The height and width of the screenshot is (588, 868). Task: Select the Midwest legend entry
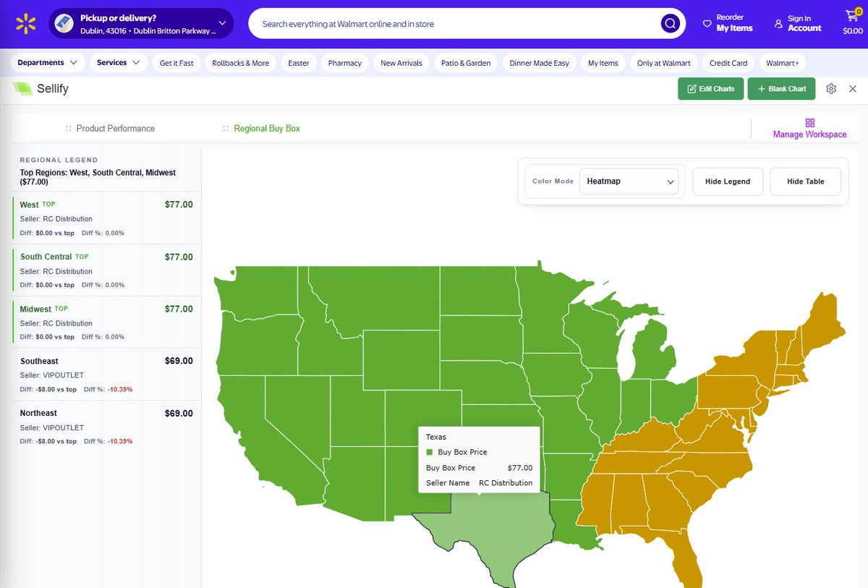coord(106,322)
